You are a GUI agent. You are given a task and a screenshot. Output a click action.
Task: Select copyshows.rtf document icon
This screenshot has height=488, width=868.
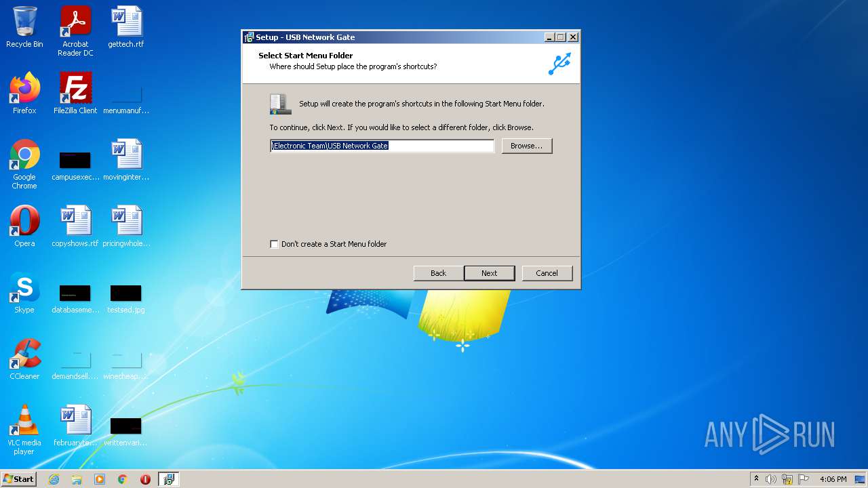pos(75,226)
